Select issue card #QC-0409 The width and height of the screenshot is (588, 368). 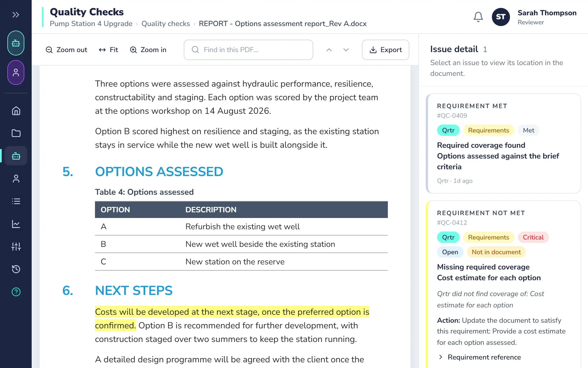click(x=503, y=144)
